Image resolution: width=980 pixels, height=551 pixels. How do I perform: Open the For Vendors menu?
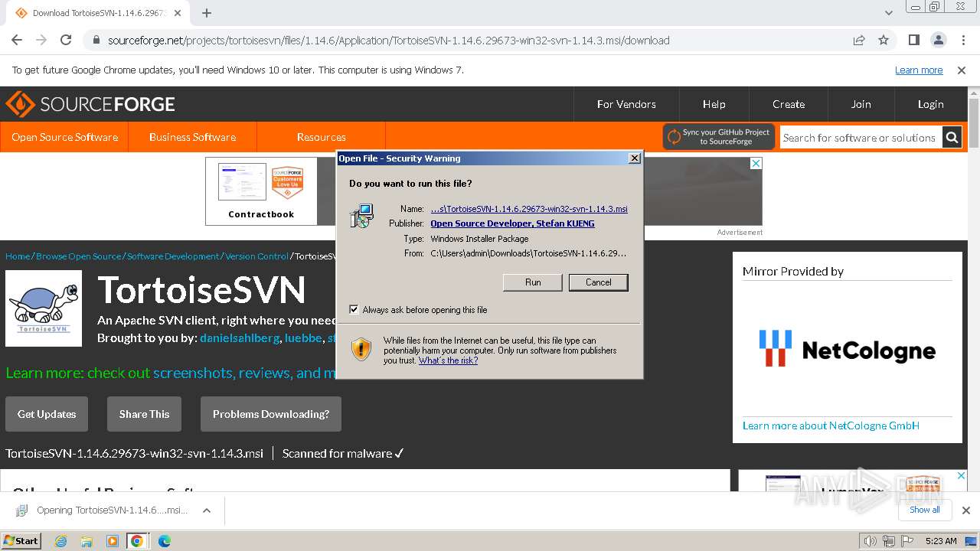pyautogui.click(x=626, y=104)
